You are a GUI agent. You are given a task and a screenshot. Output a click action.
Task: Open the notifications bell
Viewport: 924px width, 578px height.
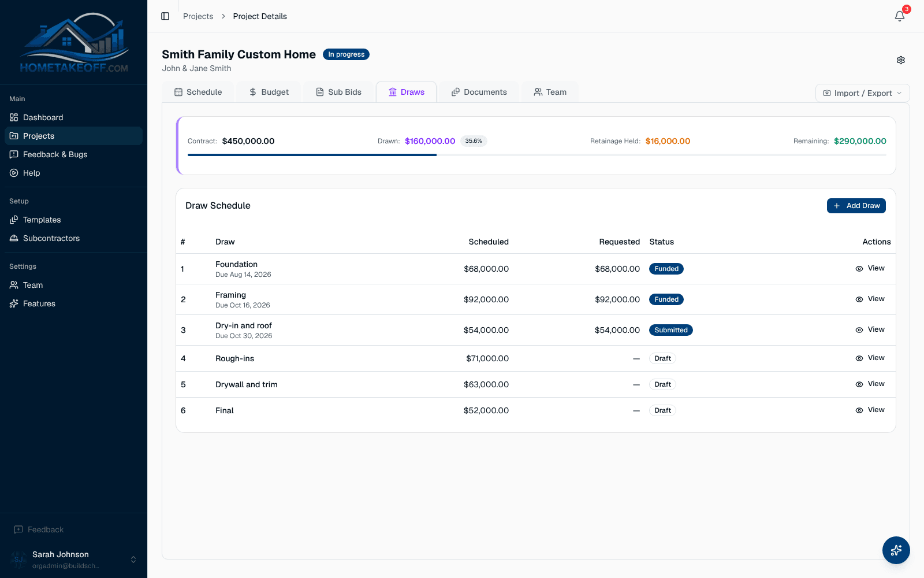pyautogui.click(x=900, y=16)
